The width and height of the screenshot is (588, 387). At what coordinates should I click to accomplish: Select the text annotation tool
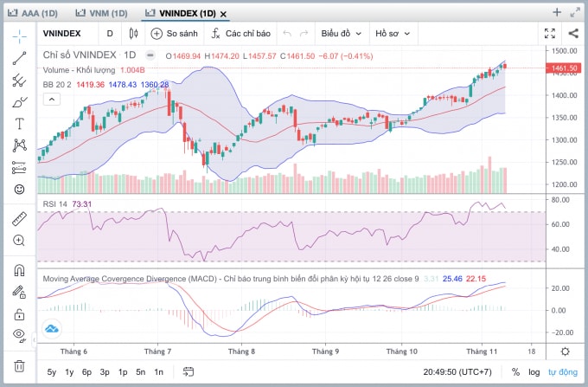click(x=20, y=124)
